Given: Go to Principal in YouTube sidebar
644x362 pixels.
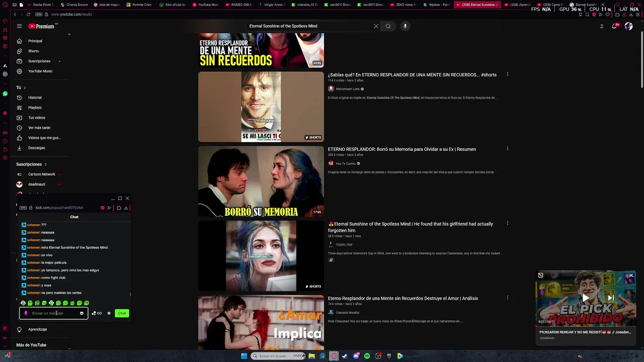Looking at the screenshot, I should (41, 41).
